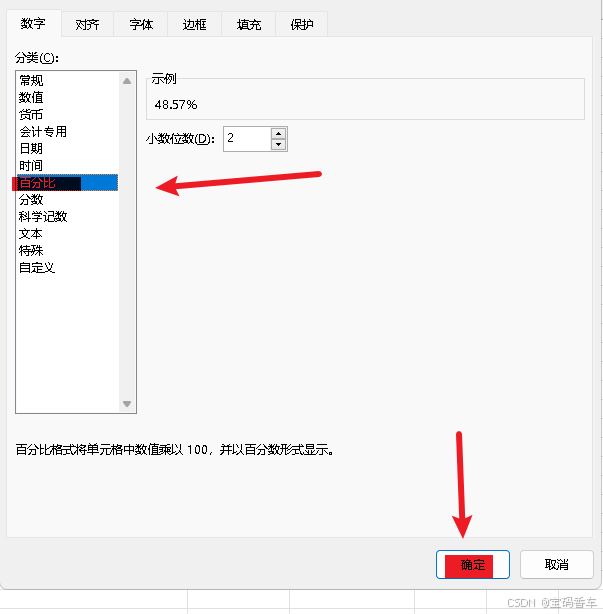The image size is (603, 614).
Task: Click the 小数位数 input field
Action: [x=247, y=139]
